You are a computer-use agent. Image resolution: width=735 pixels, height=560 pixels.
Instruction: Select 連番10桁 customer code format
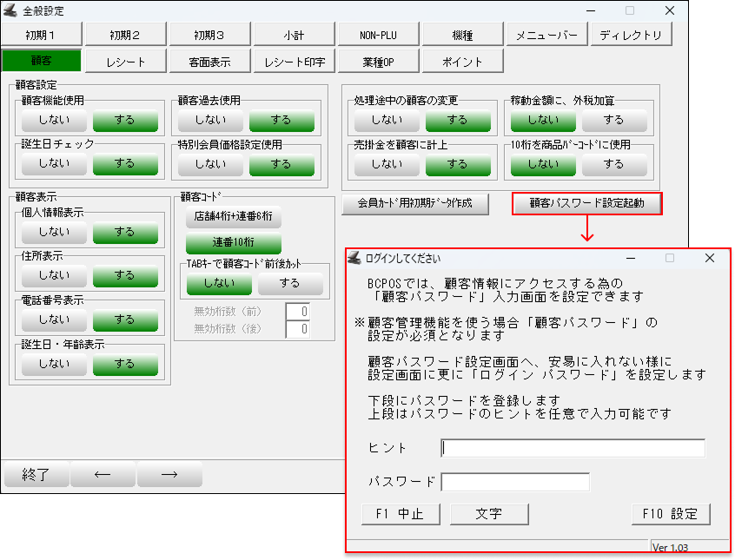tap(233, 242)
